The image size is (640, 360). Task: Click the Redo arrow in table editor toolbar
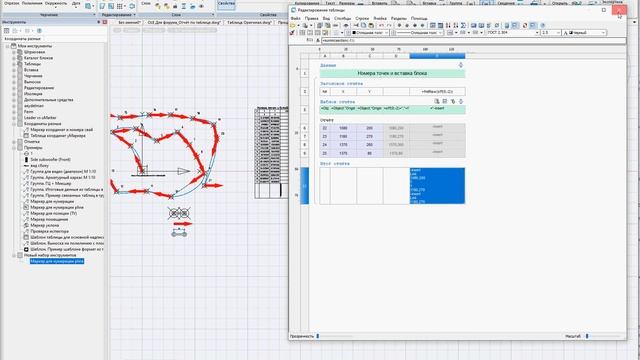[x=389, y=25]
